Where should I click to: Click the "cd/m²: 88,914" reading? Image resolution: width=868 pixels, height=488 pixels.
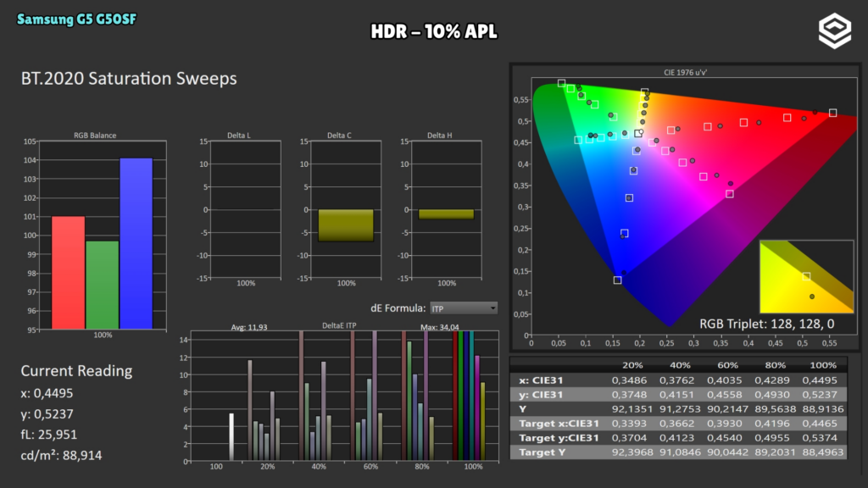point(61,455)
